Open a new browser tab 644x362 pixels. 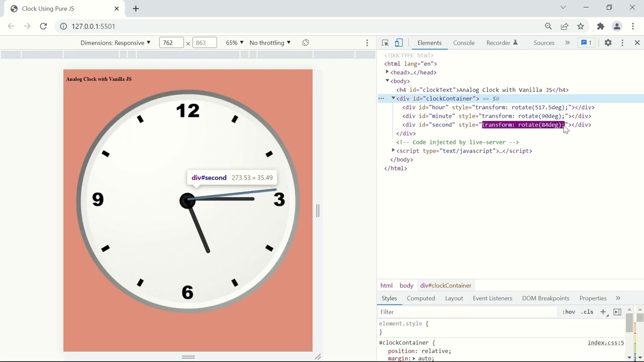coord(136,9)
